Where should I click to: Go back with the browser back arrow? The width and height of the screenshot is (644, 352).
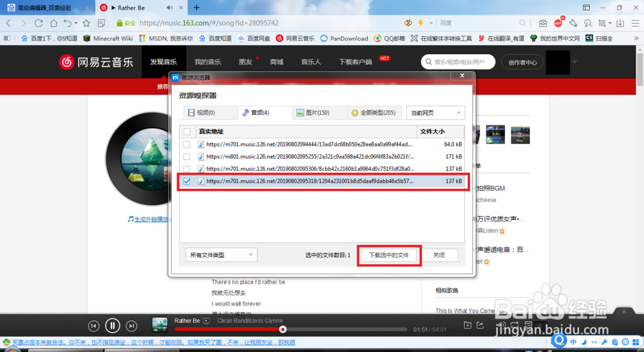(8, 23)
